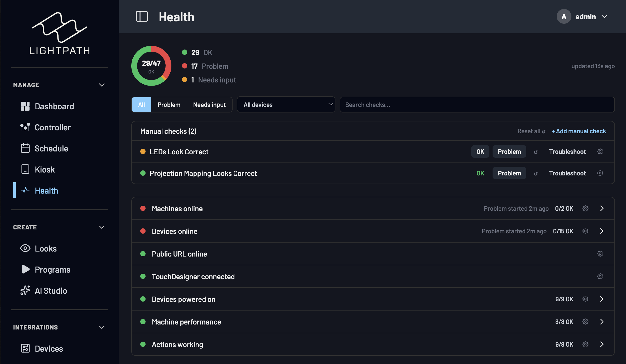Reset the LEDs Look Correct check
This screenshot has width=626, height=364.
(536, 152)
